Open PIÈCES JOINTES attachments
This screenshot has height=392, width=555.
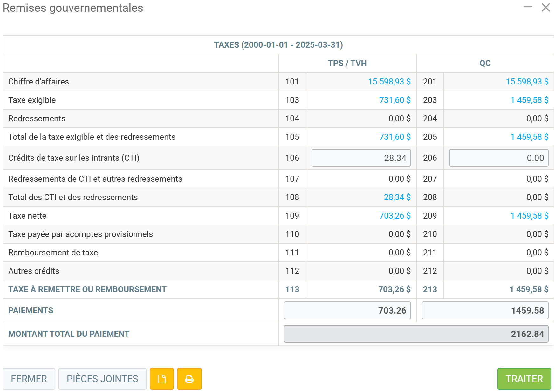coord(102,379)
